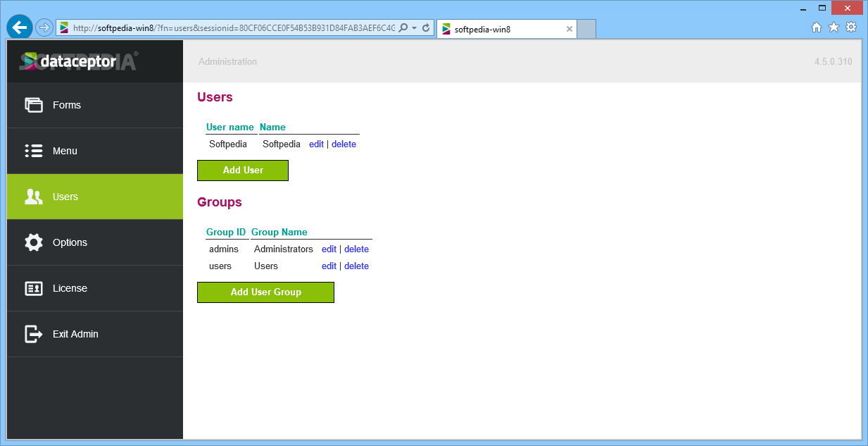The height and width of the screenshot is (446, 868).
Task: Click the Administrators group name cell
Action: [x=284, y=249]
